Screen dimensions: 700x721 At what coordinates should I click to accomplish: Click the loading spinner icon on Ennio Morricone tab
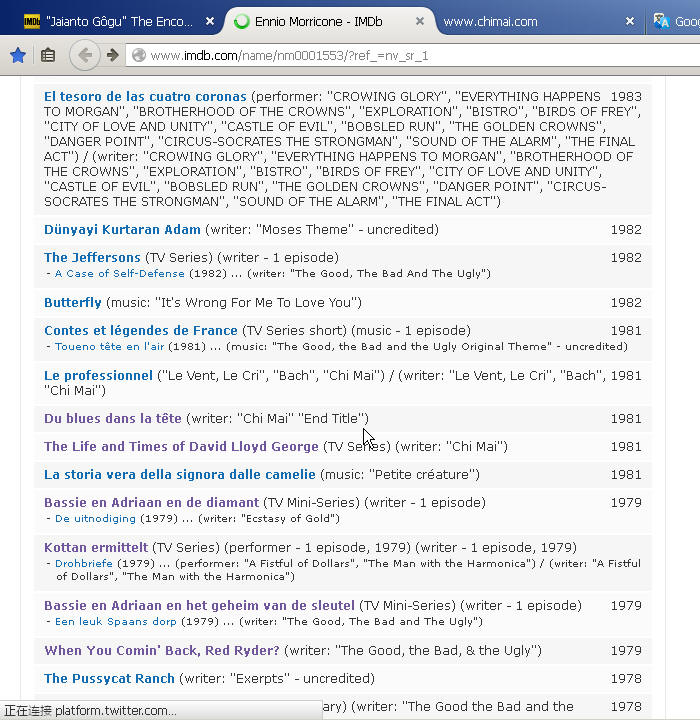click(x=241, y=21)
